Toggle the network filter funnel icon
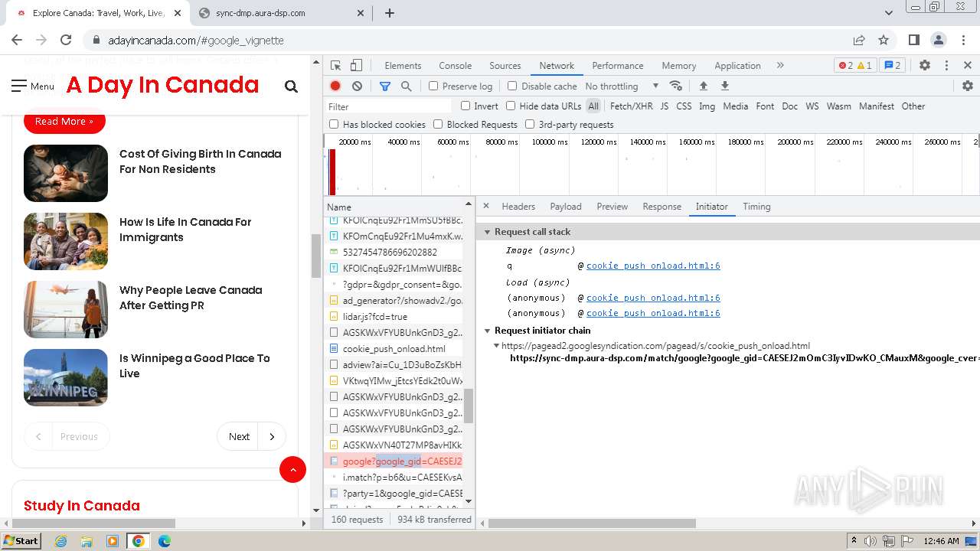980x551 pixels. [385, 86]
